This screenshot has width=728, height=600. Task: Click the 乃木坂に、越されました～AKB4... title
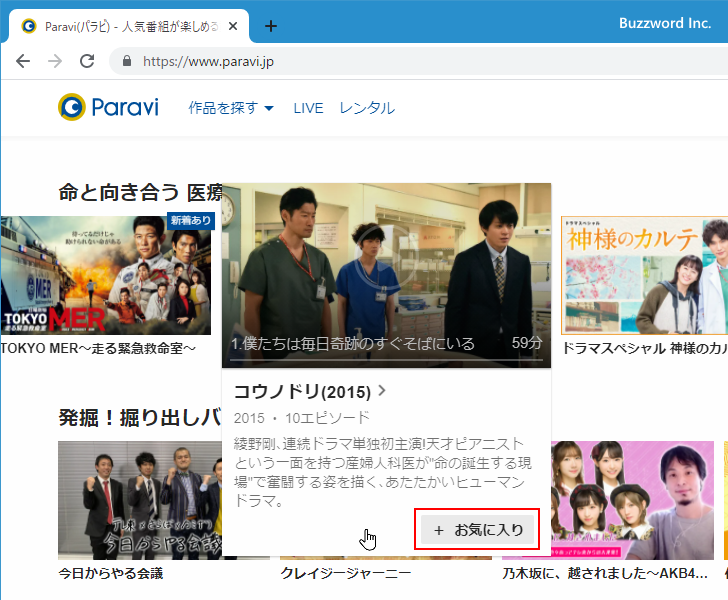coord(605,574)
